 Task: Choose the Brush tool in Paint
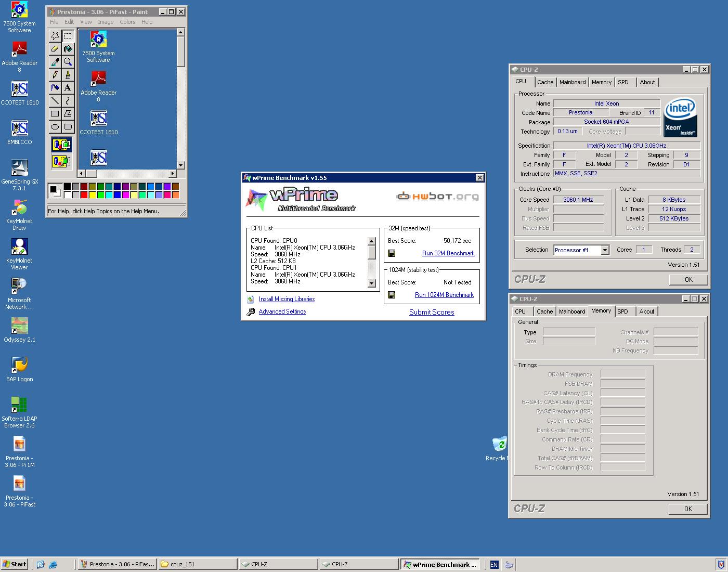[68, 75]
